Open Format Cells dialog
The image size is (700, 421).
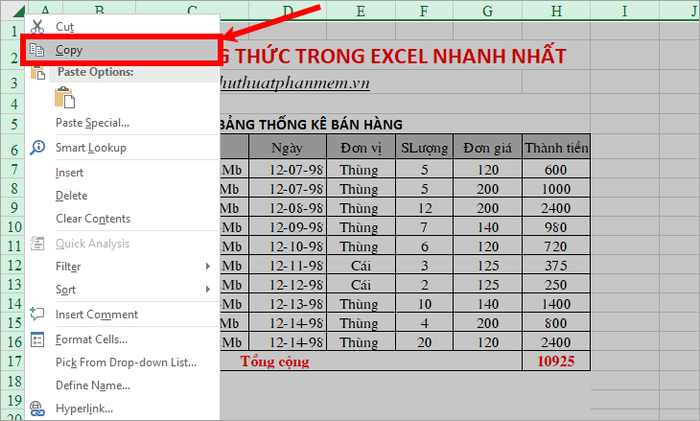122,339
